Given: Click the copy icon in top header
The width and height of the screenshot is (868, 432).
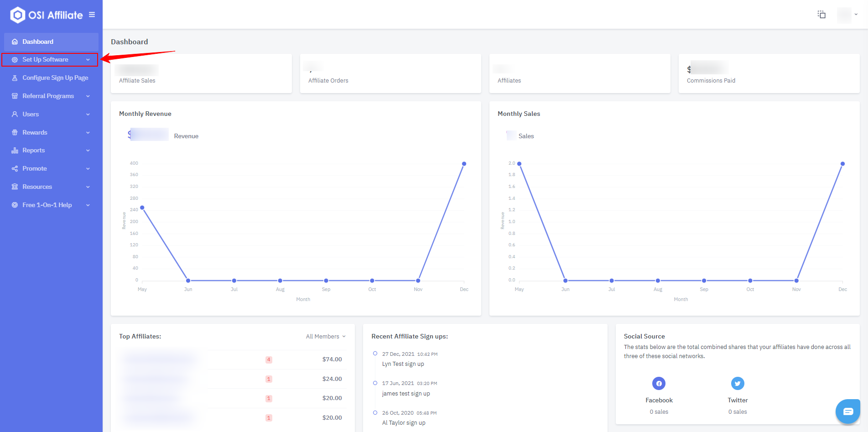Looking at the screenshot, I should click(x=821, y=15).
